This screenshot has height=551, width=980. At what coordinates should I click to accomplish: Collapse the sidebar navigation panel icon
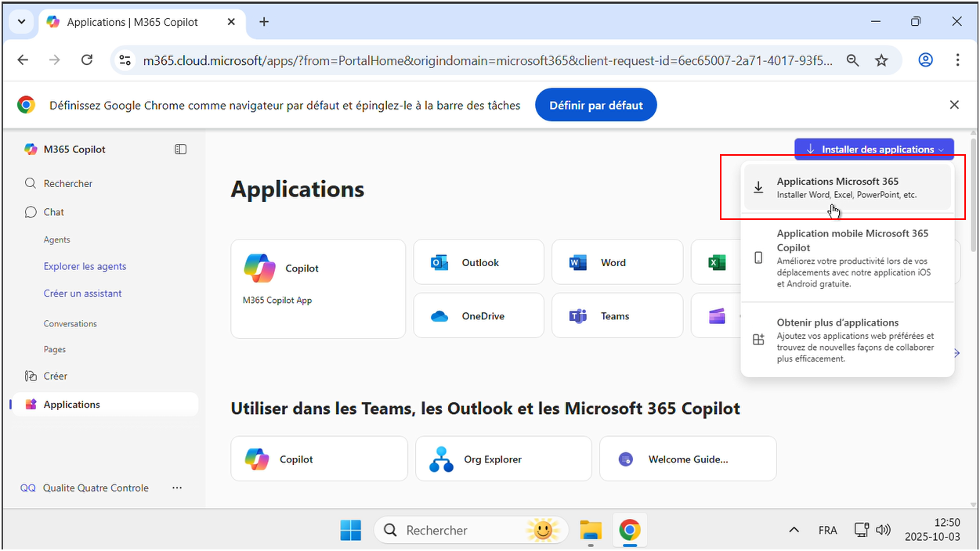coord(180,149)
